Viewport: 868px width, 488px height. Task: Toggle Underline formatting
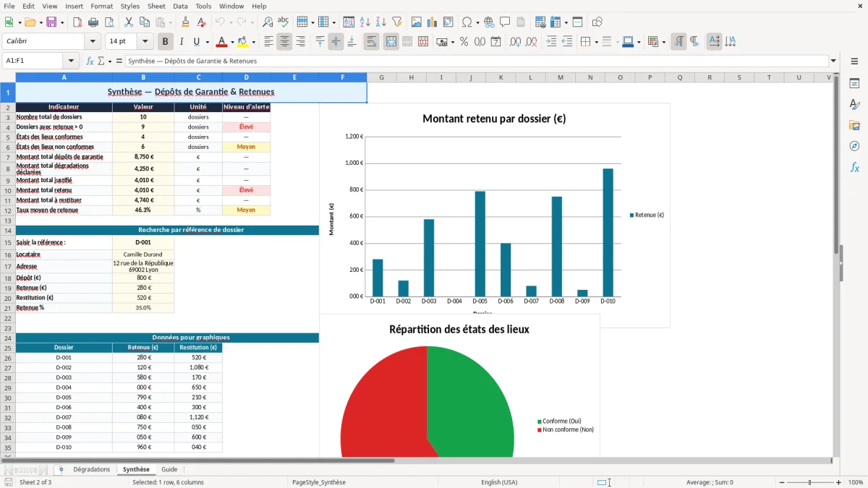tap(196, 42)
